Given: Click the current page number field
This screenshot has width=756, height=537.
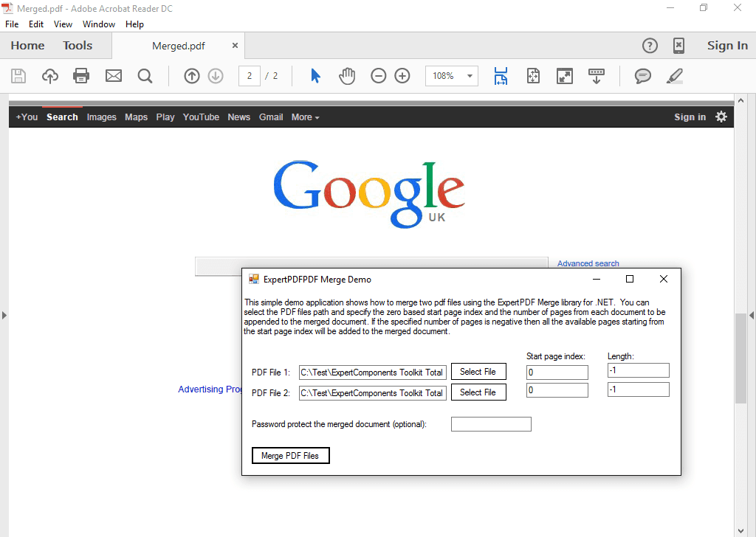Looking at the screenshot, I should (x=250, y=76).
